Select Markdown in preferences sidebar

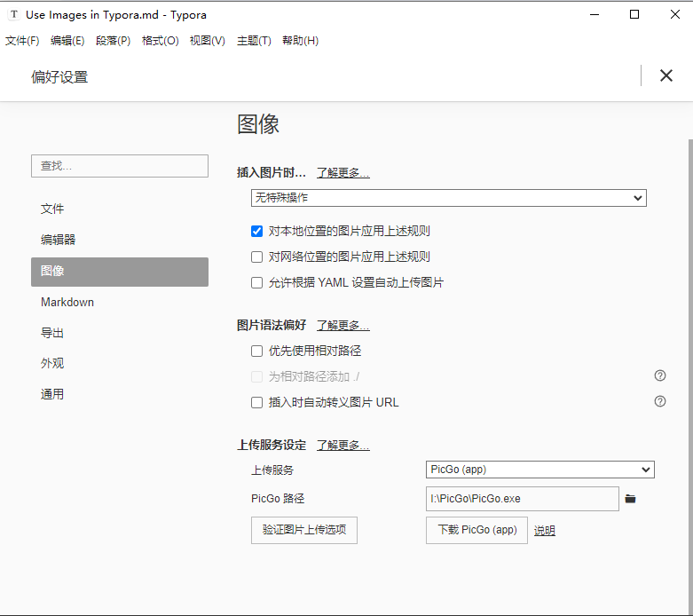click(x=67, y=302)
